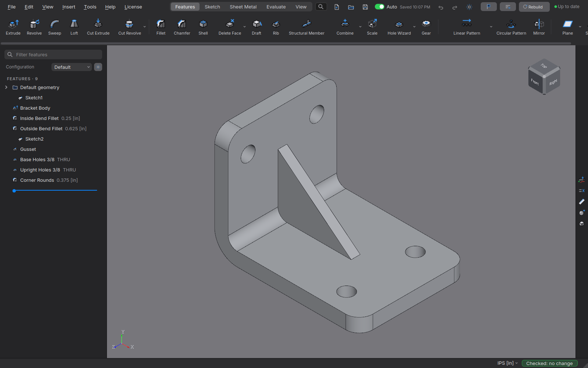Select the Draft tool
588x368 pixels.
(257, 28)
